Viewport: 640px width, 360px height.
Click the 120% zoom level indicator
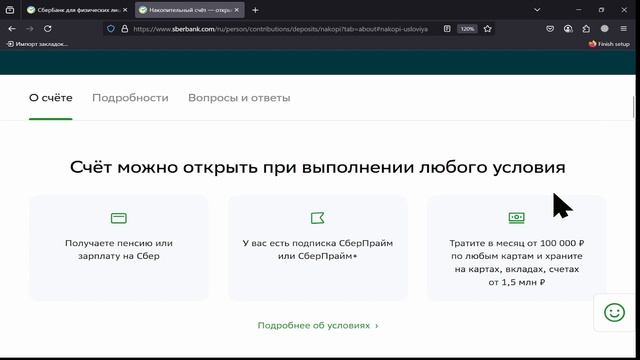[467, 29]
